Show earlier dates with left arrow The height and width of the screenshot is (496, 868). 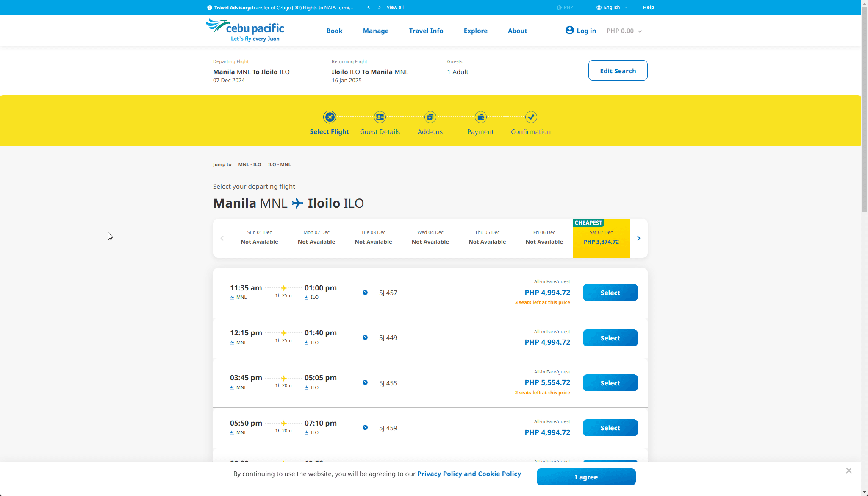tap(222, 238)
